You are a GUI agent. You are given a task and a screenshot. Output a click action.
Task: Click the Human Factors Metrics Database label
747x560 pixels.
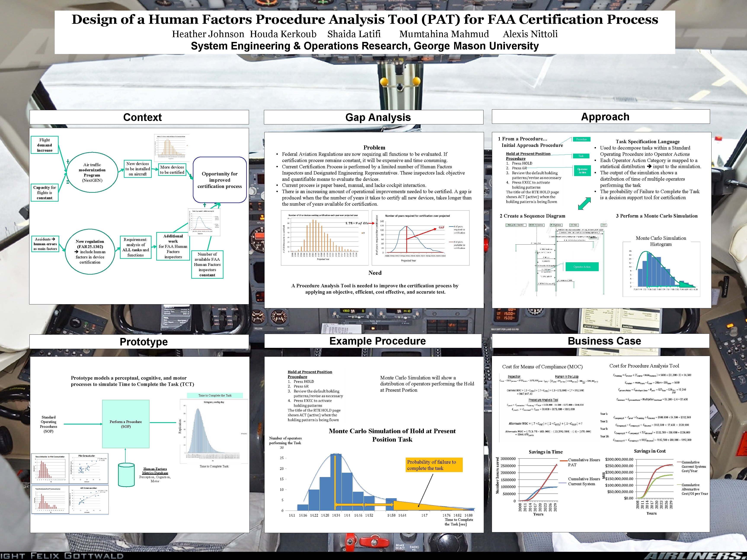[x=155, y=471]
